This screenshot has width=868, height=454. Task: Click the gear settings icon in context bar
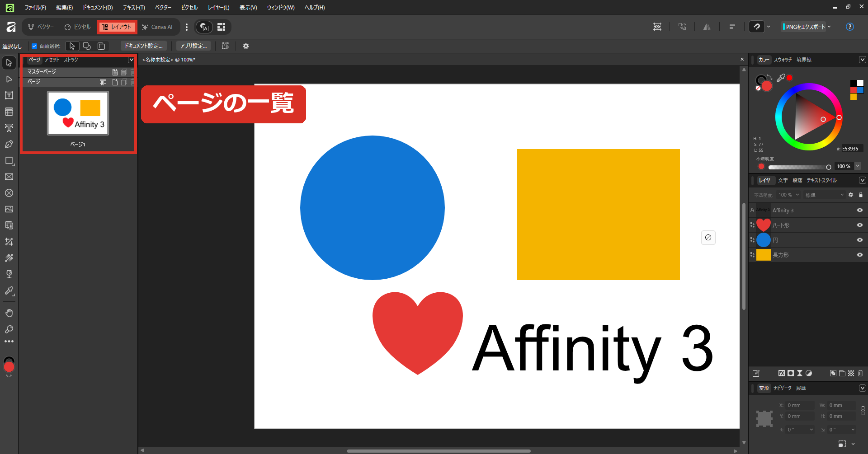(246, 46)
